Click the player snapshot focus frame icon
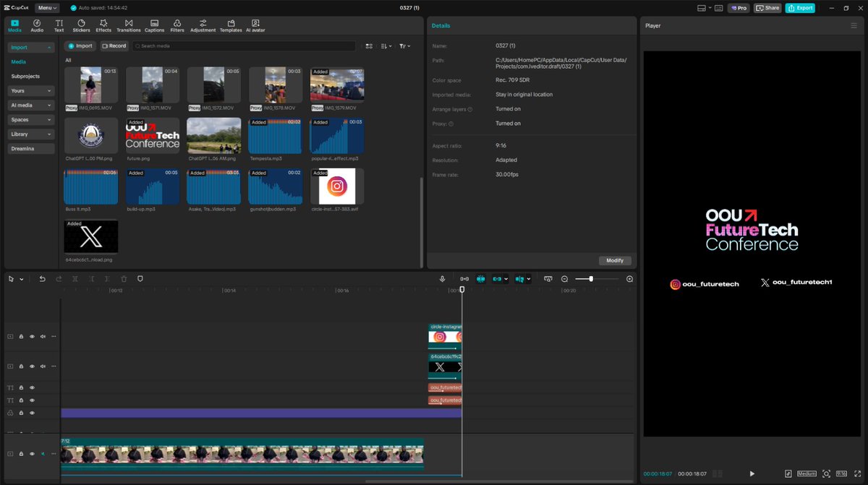868x485 pixels. coord(826,473)
